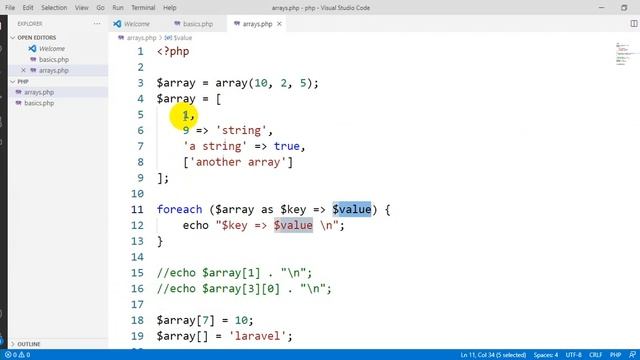Screen dimensions: 640x360
Task: Minimize the Visual Studio Code window
Action: [x=601, y=8]
